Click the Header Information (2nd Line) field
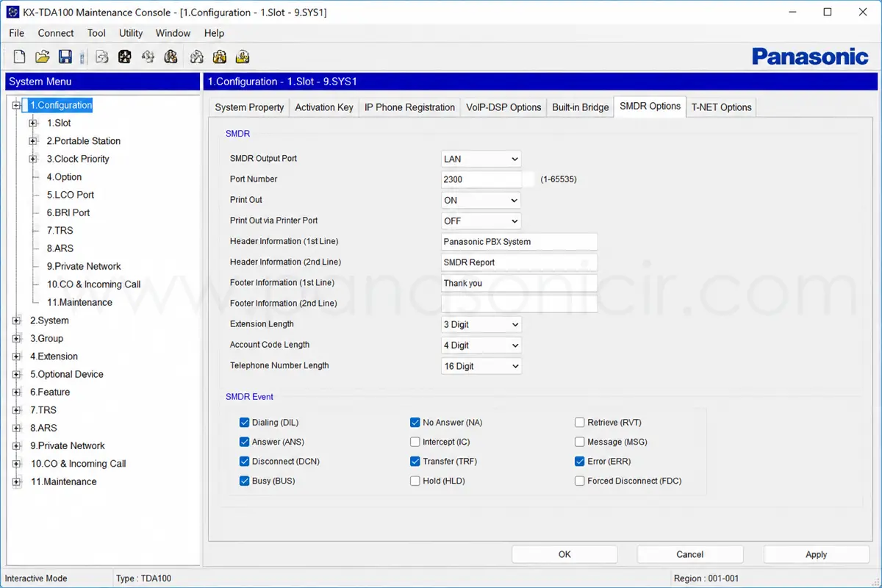The width and height of the screenshot is (882, 588). click(x=519, y=262)
